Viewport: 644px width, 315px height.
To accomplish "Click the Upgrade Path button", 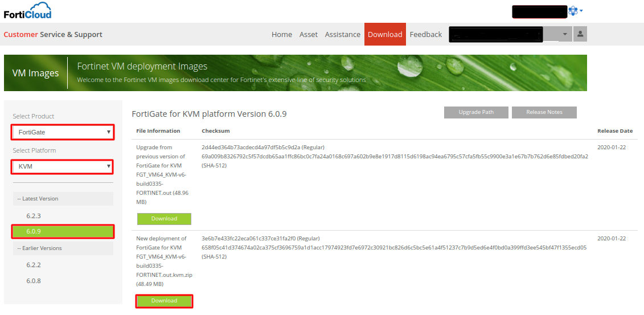I will click(476, 112).
